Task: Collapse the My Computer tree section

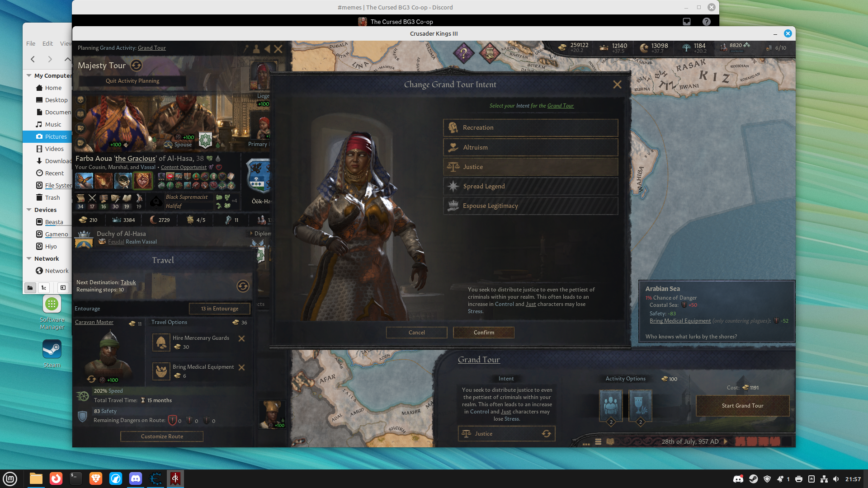Action: (x=29, y=75)
